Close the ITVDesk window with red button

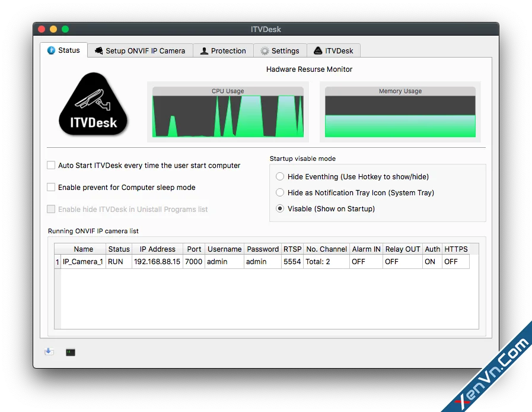[42, 29]
